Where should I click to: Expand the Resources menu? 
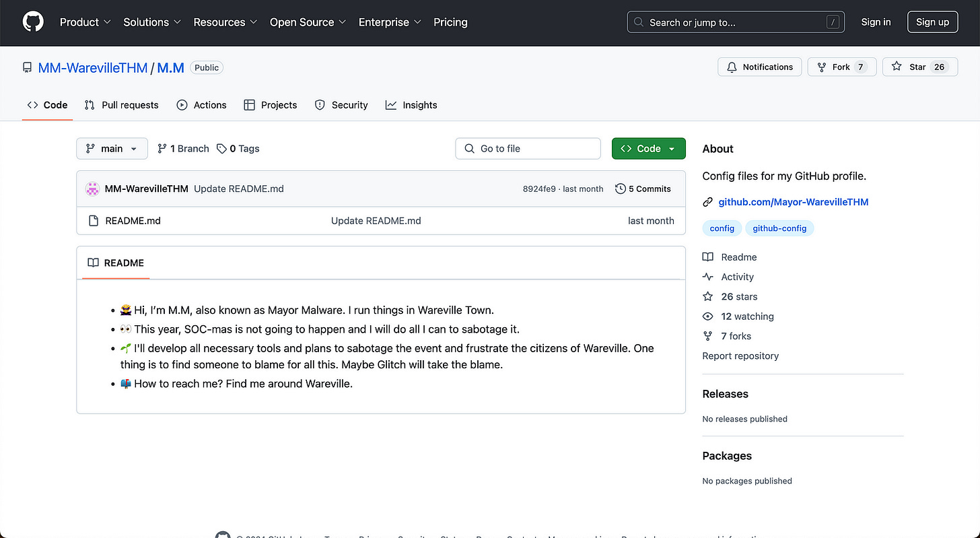point(225,22)
